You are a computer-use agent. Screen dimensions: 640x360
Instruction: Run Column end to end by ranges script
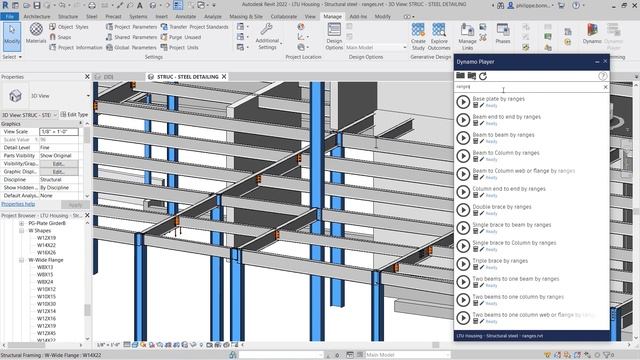(x=463, y=192)
